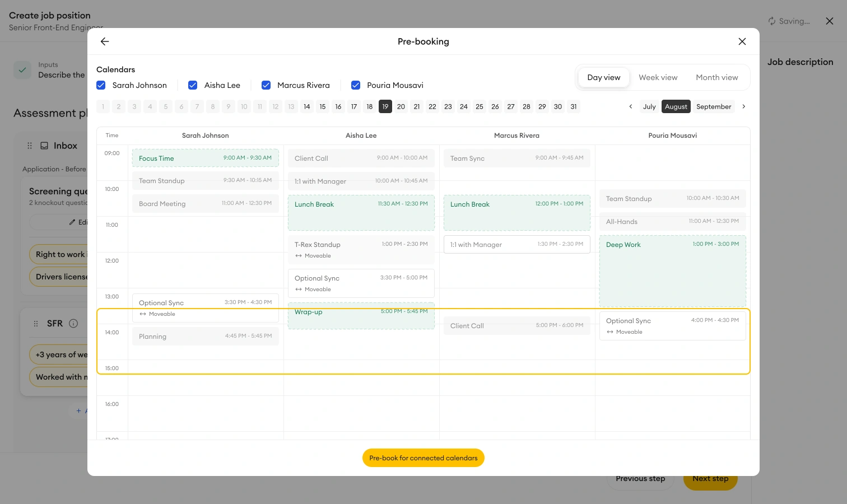This screenshot has width=847, height=504.
Task: Click the Saving status spinner icon
Action: click(772, 21)
